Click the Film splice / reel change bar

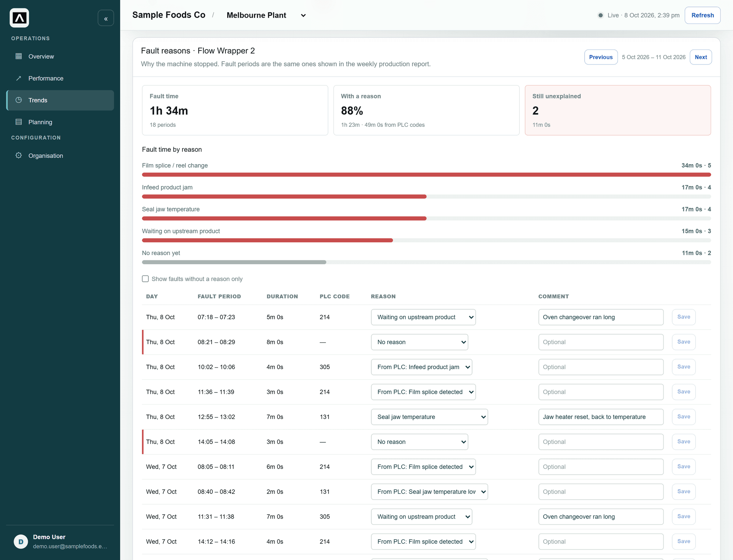click(426, 175)
